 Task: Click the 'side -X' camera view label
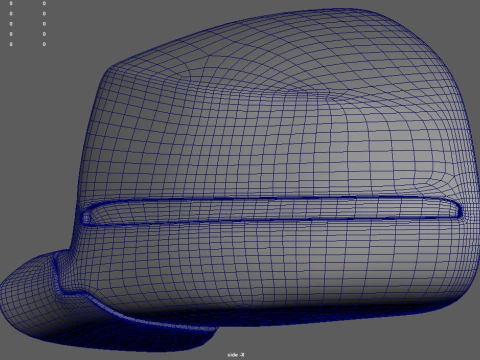(236, 355)
